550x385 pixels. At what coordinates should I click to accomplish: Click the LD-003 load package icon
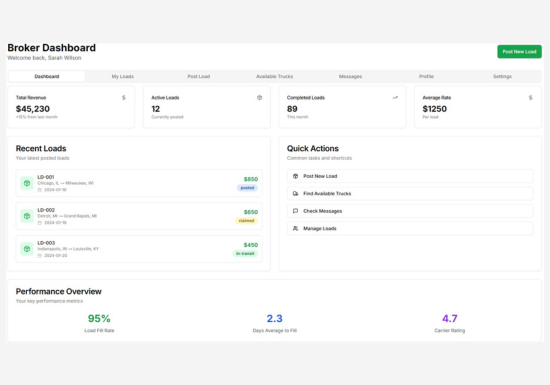click(27, 249)
